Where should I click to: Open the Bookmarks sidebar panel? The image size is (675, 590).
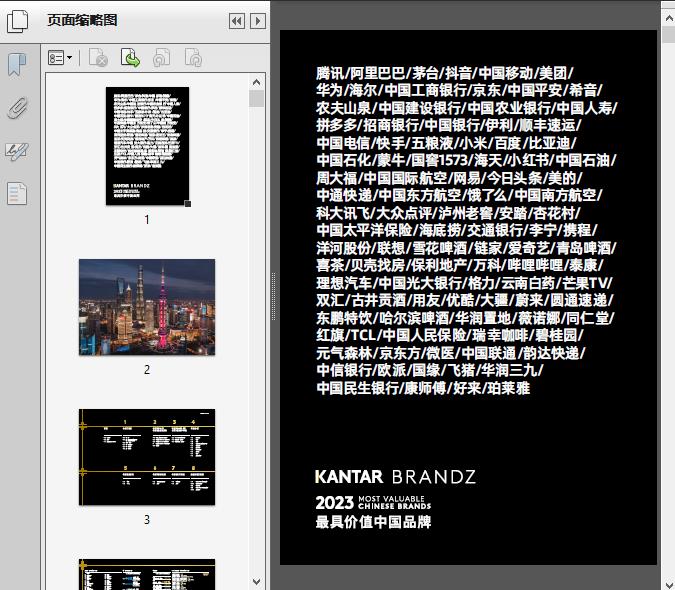pos(17,64)
